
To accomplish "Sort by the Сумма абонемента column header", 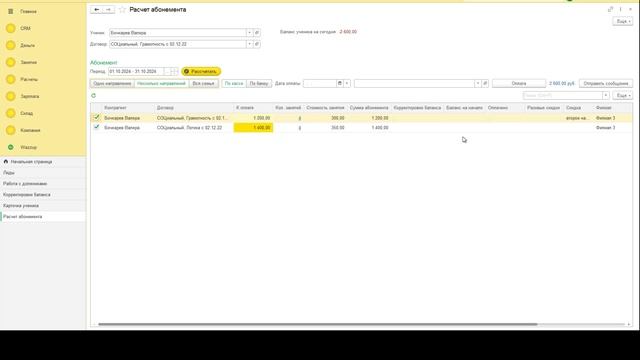I will coord(369,108).
